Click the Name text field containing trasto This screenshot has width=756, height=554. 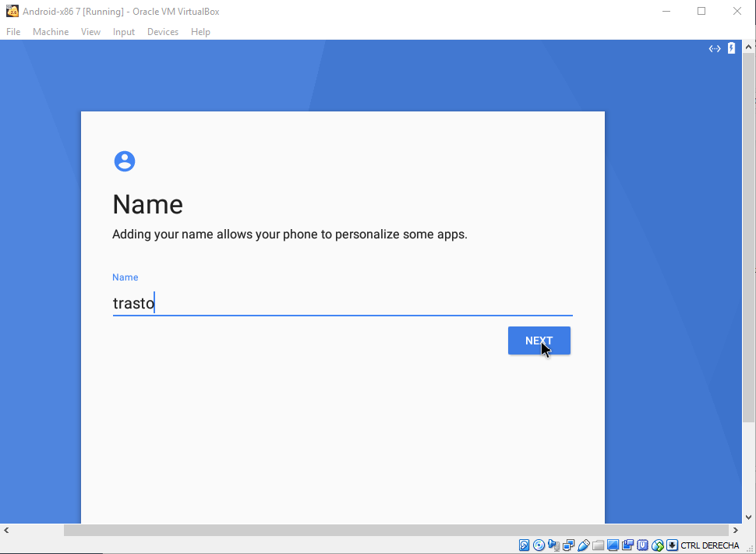coord(342,303)
